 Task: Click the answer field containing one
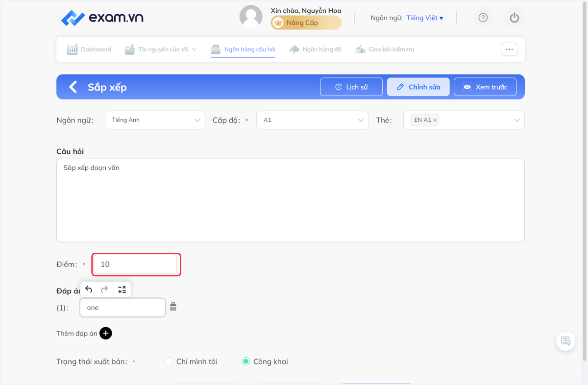122,308
